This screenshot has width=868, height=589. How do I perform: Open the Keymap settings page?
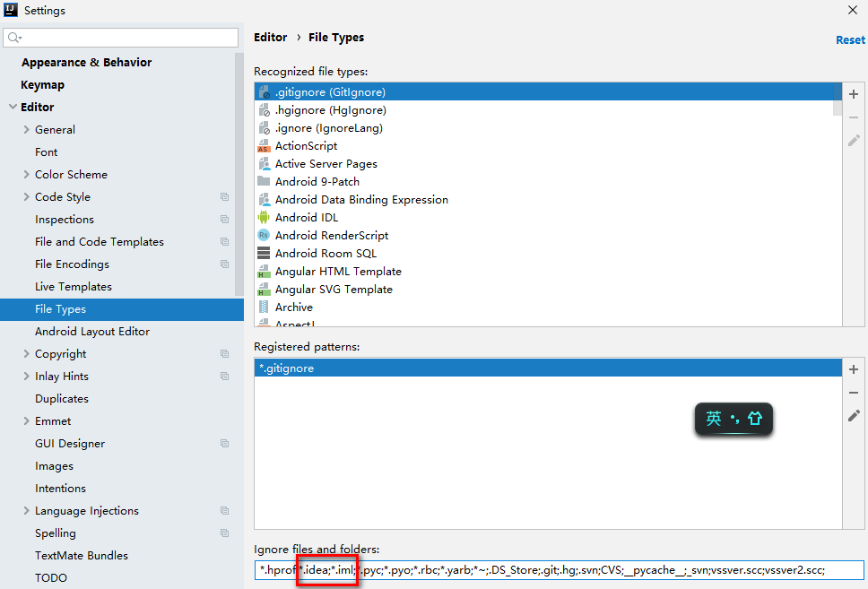coord(43,84)
